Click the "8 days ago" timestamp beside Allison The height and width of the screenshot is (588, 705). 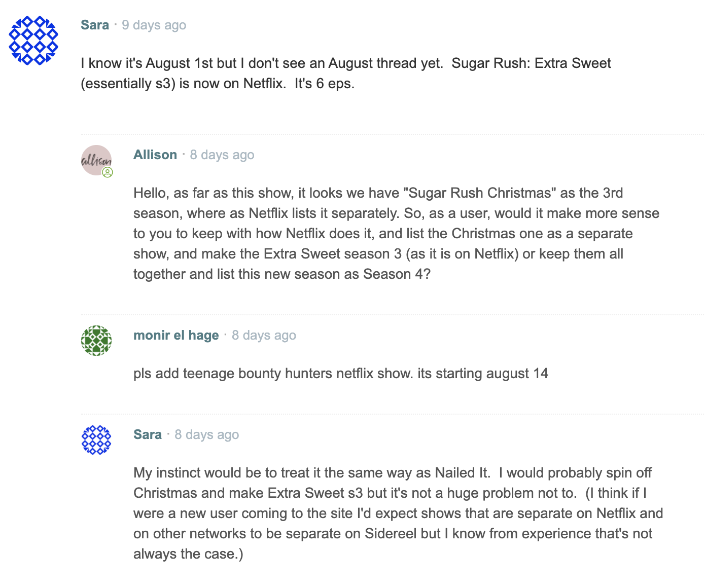(x=222, y=155)
